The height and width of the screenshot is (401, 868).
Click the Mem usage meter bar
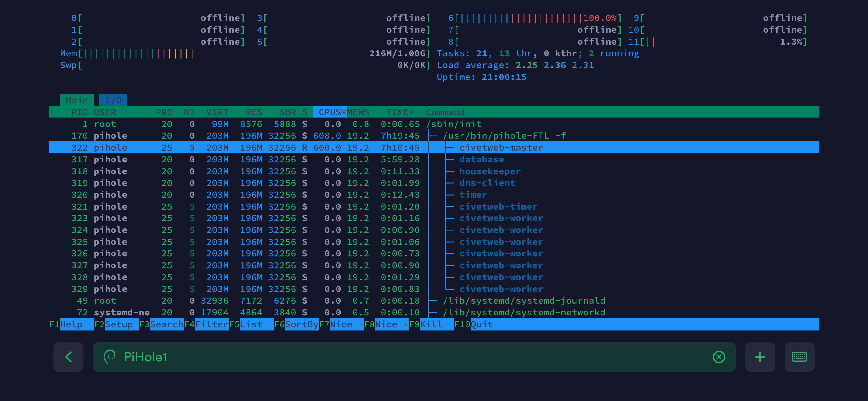point(135,53)
